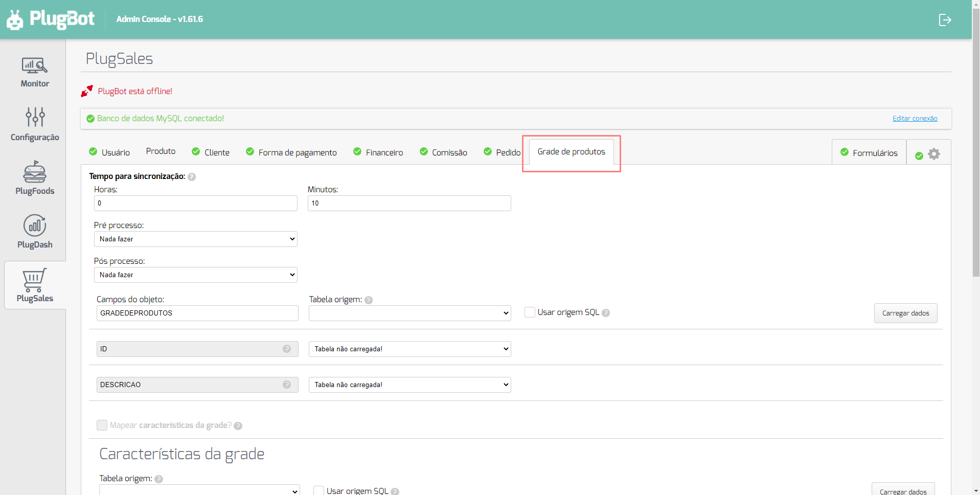Expand first Tabela origem dropdown
The image size is (980, 495).
pyautogui.click(x=410, y=313)
